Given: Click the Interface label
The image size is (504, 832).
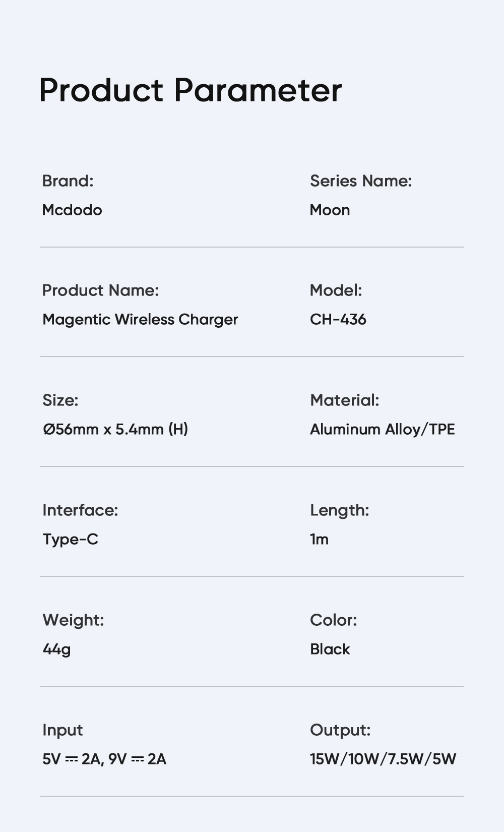Looking at the screenshot, I should pyautogui.click(x=80, y=510).
